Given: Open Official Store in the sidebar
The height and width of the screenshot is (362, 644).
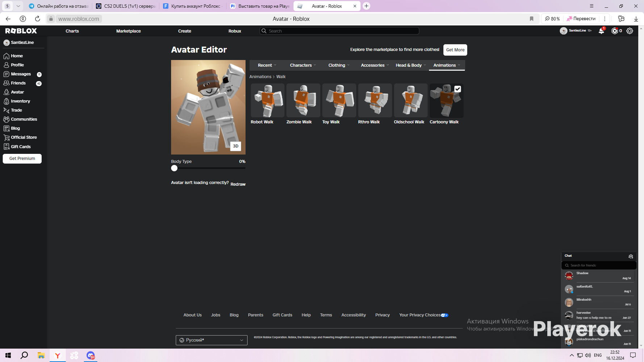Looking at the screenshot, I should click(20, 137).
